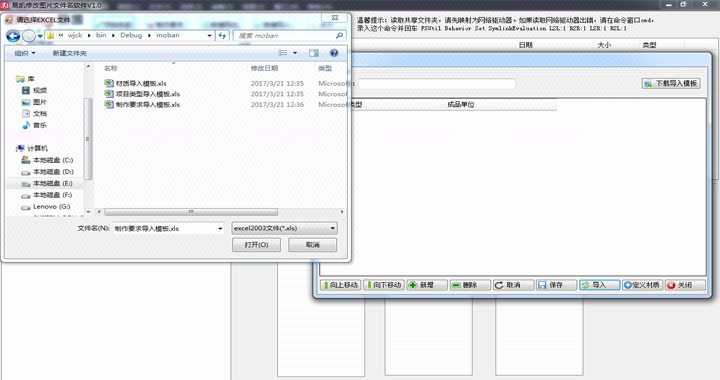720x380 pixels.
Task: Click the file list horizontal scrollbar
Action: [x=191, y=212]
